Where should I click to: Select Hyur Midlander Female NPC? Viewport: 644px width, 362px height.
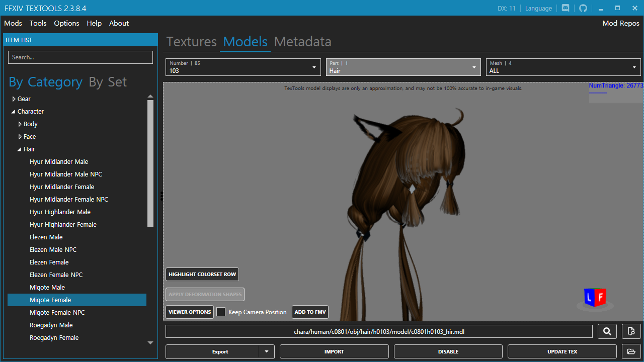[x=69, y=200]
